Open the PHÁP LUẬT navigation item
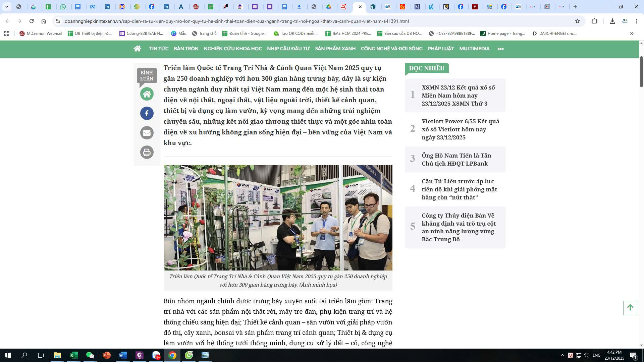Screen dimensions: 644x362 pyautogui.click(x=440, y=49)
